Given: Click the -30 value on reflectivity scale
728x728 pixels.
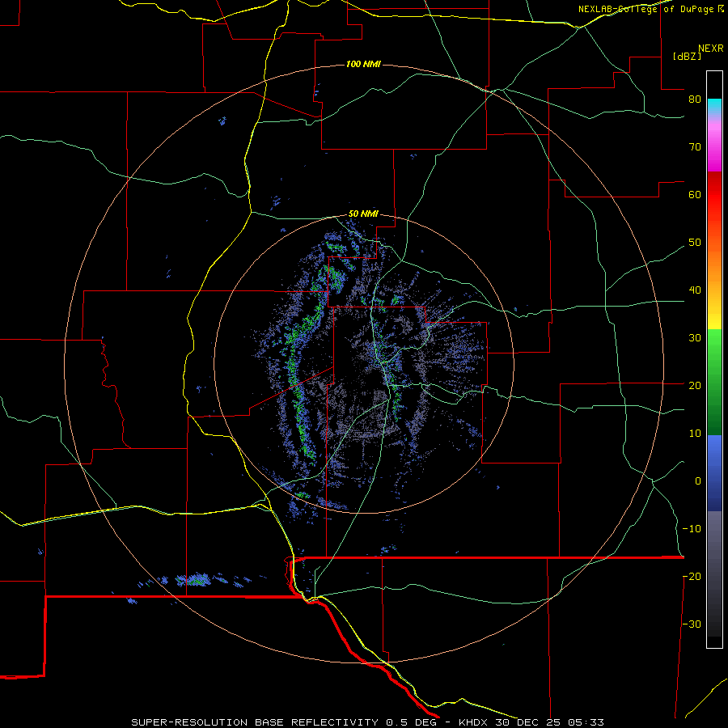Looking at the screenshot, I should (692, 624).
